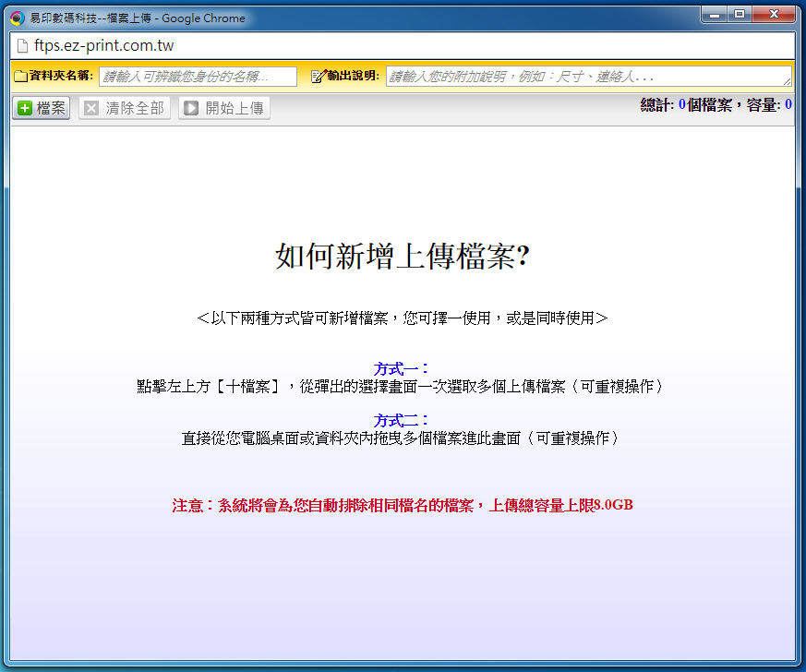806x672 pixels.
Task: Click the blue capacity number after 容量
Action: 788,105
